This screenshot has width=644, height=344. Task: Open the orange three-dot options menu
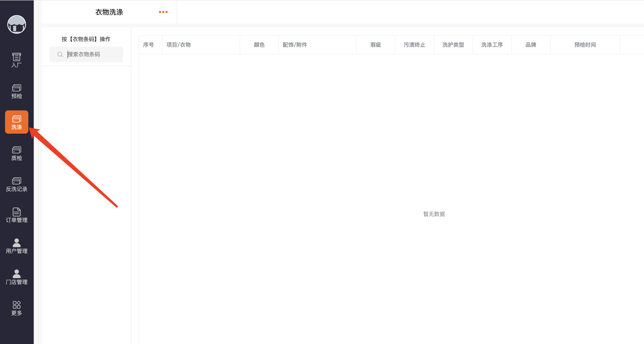(x=163, y=12)
